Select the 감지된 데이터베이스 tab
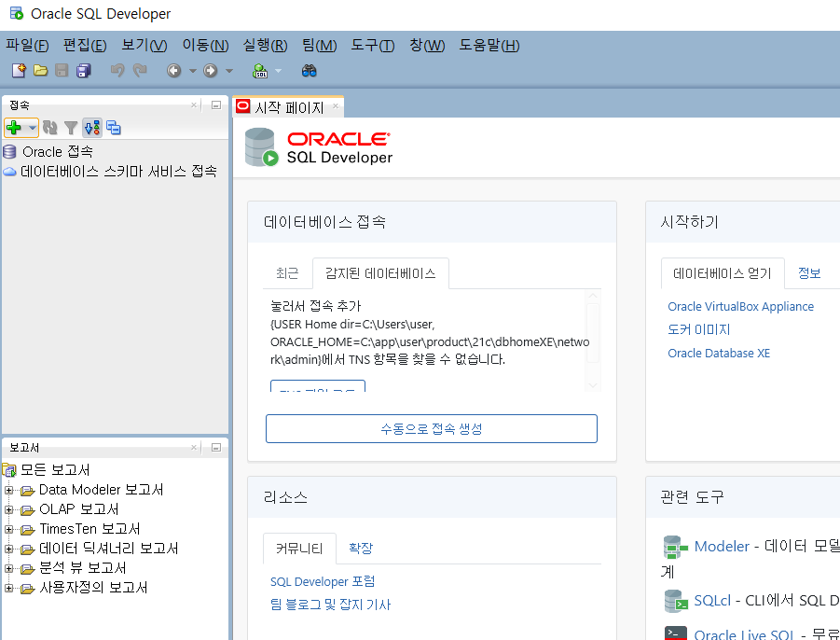Image resolution: width=840 pixels, height=640 pixels. tap(380, 273)
